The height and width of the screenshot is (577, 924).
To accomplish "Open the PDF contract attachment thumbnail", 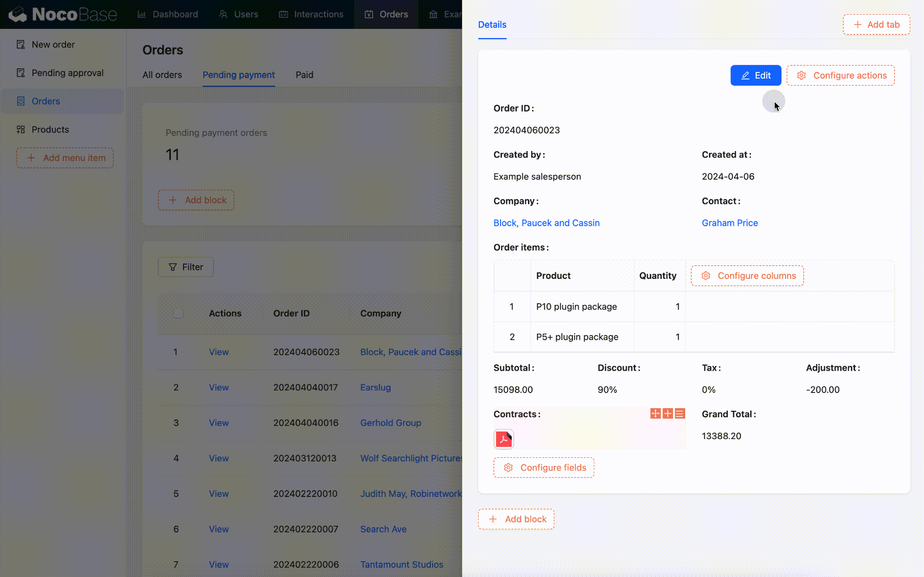I will (504, 439).
